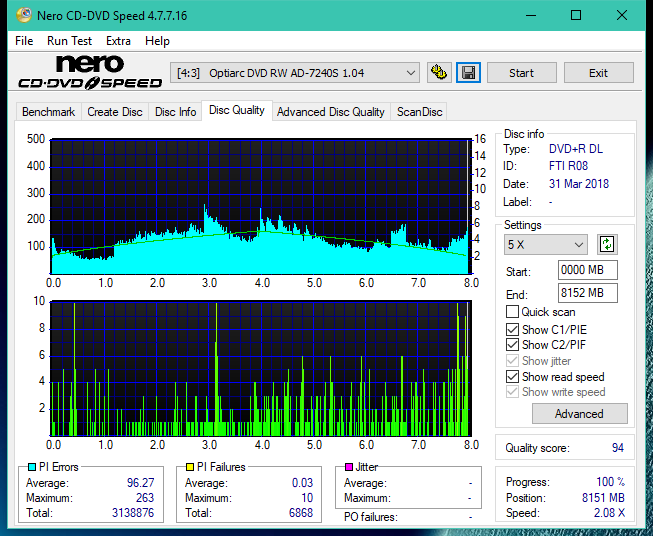653x536 pixels.
Task: Click the PI Errors graph area
Action: (x=261, y=207)
